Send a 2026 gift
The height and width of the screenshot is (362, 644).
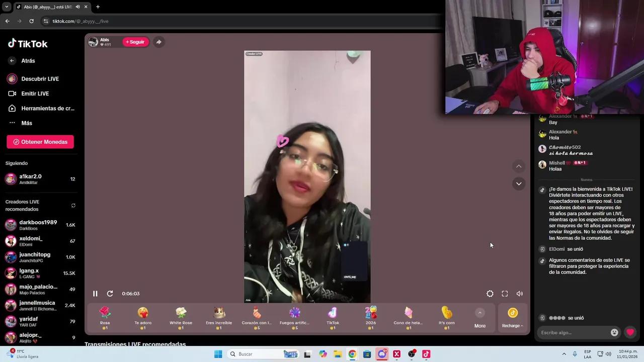click(371, 318)
